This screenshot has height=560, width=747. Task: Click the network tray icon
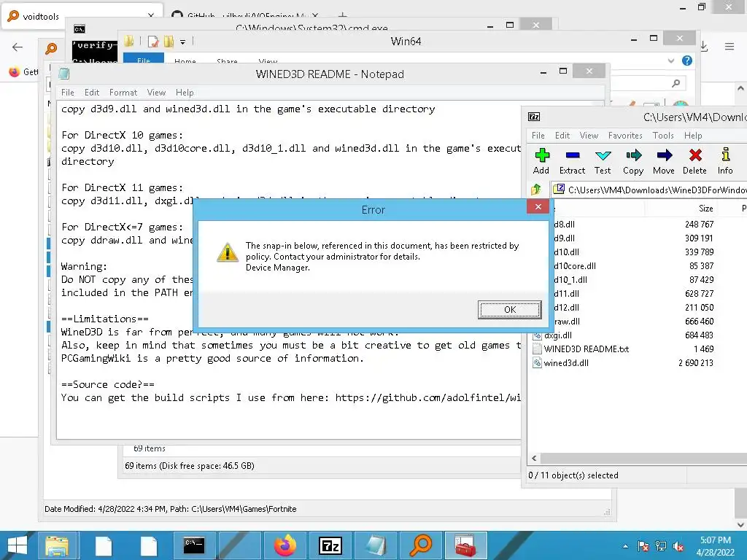tap(661, 546)
